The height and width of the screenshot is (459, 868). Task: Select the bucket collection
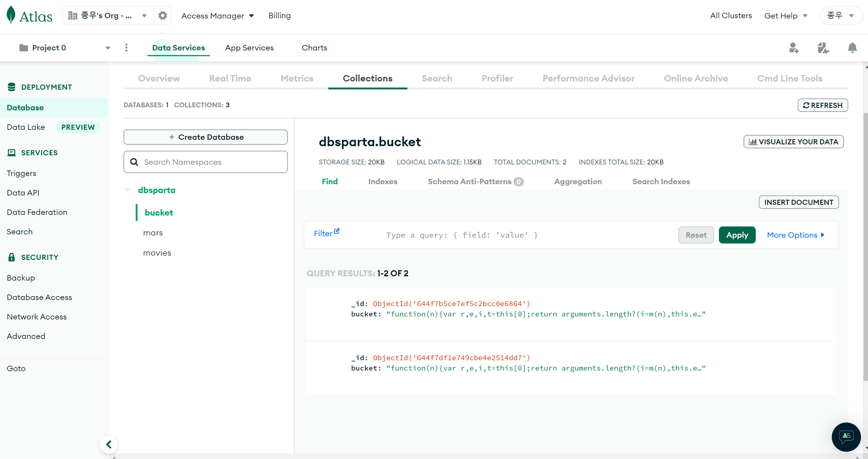(159, 213)
